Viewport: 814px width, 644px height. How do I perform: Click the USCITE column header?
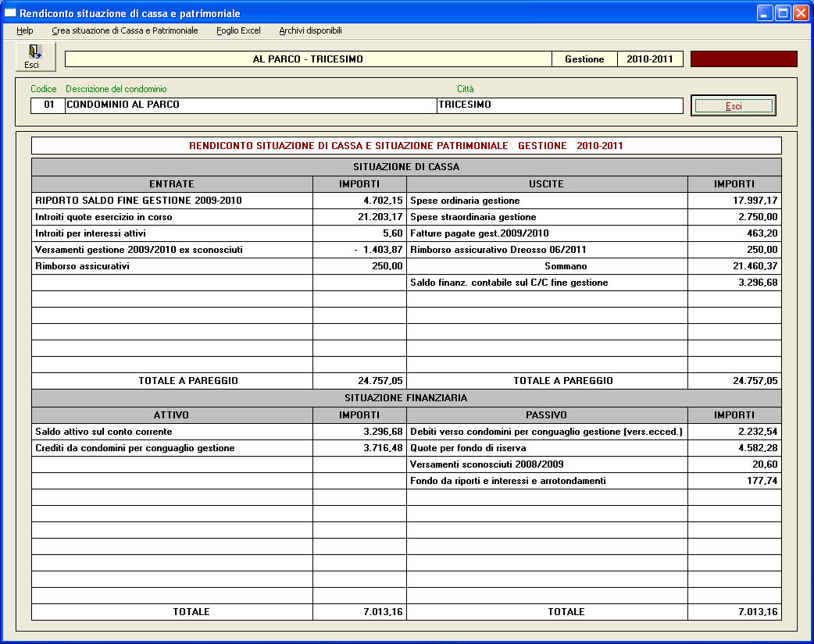point(547,184)
